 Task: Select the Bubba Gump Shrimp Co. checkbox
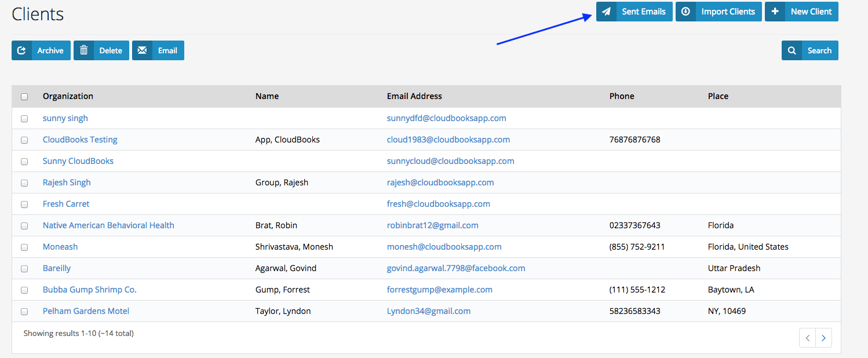(x=24, y=290)
